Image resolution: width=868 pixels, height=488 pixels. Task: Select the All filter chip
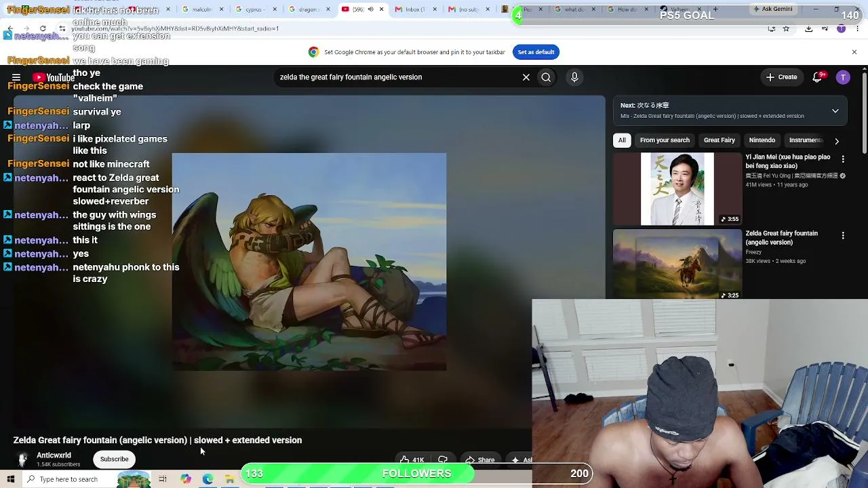622,140
